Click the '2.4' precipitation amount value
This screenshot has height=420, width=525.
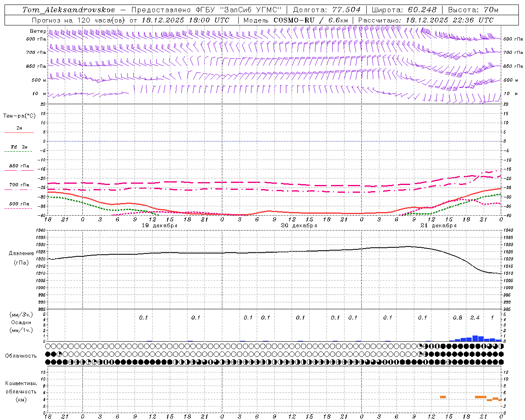coord(475,317)
